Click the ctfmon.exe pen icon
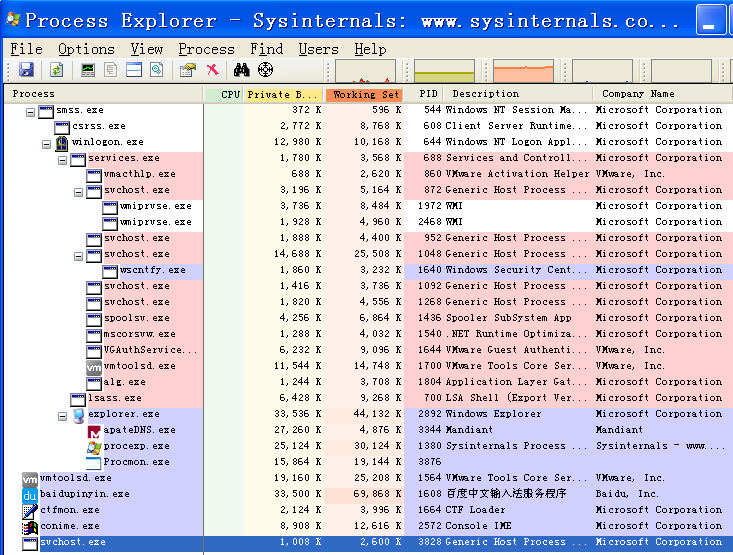 click(30, 511)
